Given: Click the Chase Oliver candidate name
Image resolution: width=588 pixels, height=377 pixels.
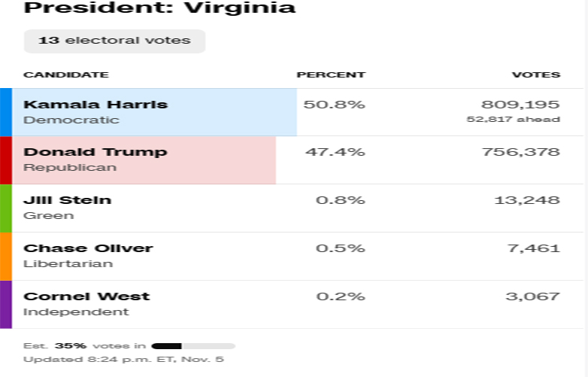Looking at the screenshot, I should coord(88,248).
